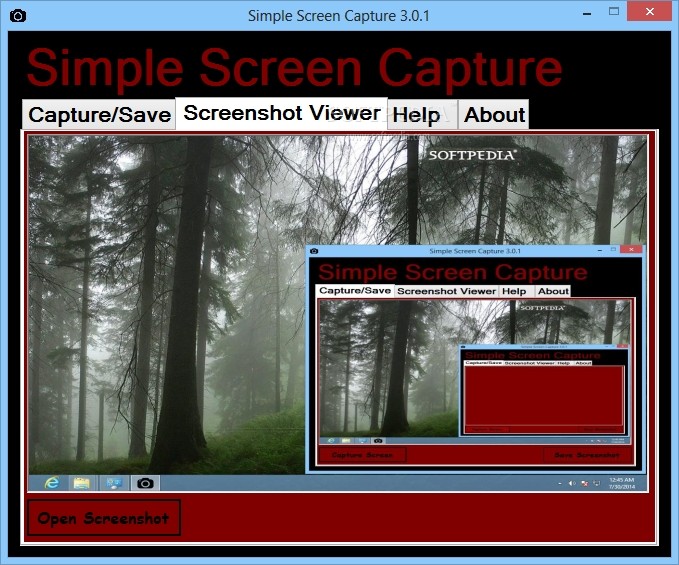Click the close button of nested captured window
This screenshot has width=679, height=565.
pos(631,249)
